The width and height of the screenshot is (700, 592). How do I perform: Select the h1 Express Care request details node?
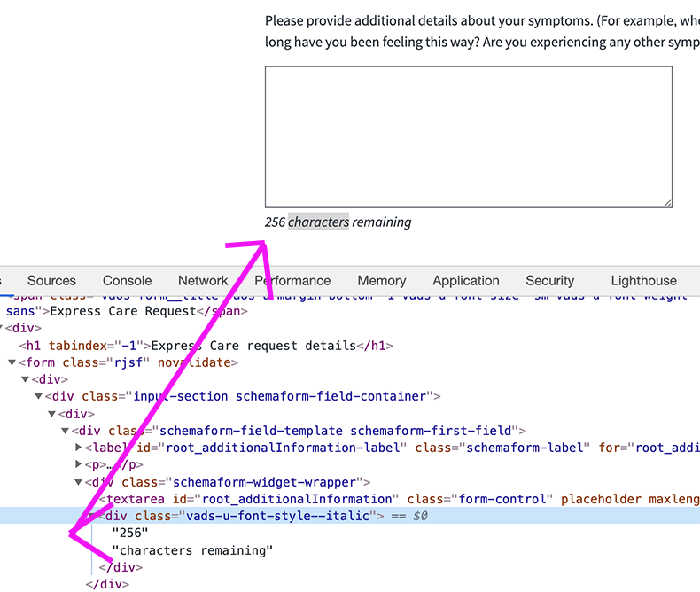pos(206,346)
